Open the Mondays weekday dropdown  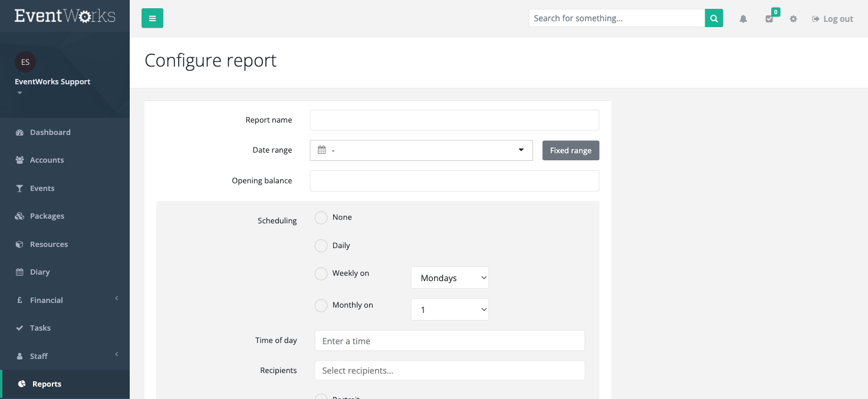click(450, 278)
